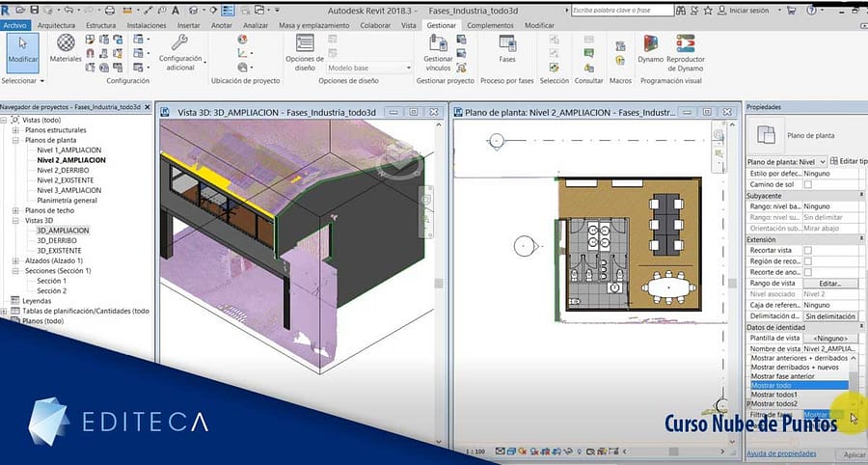868x465 pixels.
Task: Click the star favorites icon in title bar
Action: point(708,10)
